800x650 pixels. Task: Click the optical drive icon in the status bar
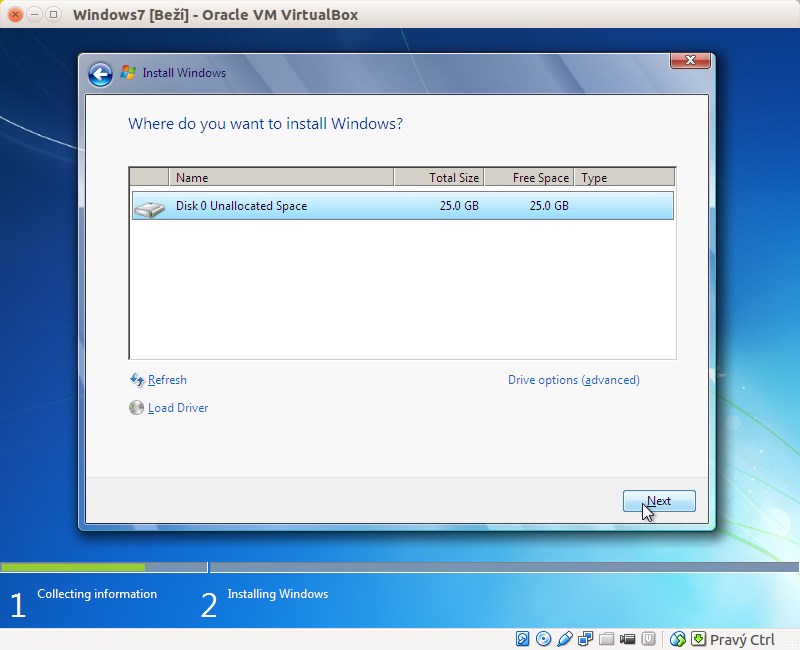tap(543, 638)
